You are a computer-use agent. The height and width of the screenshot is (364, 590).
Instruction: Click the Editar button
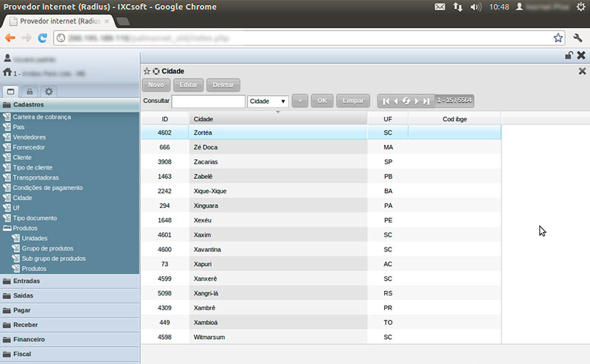coord(188,85)
